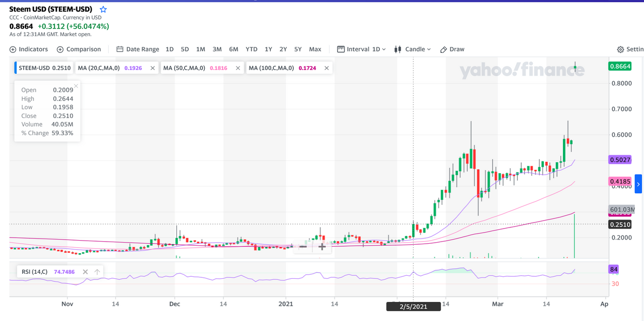Click the green 0.8664 current price label
Image resolution: width=644 pixels, height=321 pixels.
click(620, 66)
